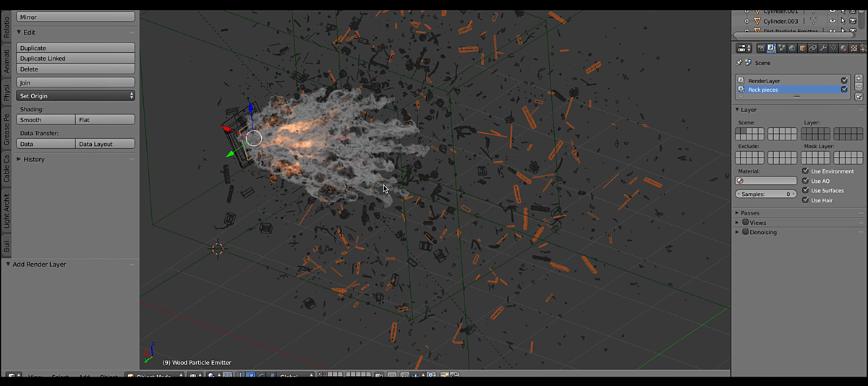Remove render layer with minus button
Image resolution: width=868 pixels, height=386 pixels.
[859, 87]
